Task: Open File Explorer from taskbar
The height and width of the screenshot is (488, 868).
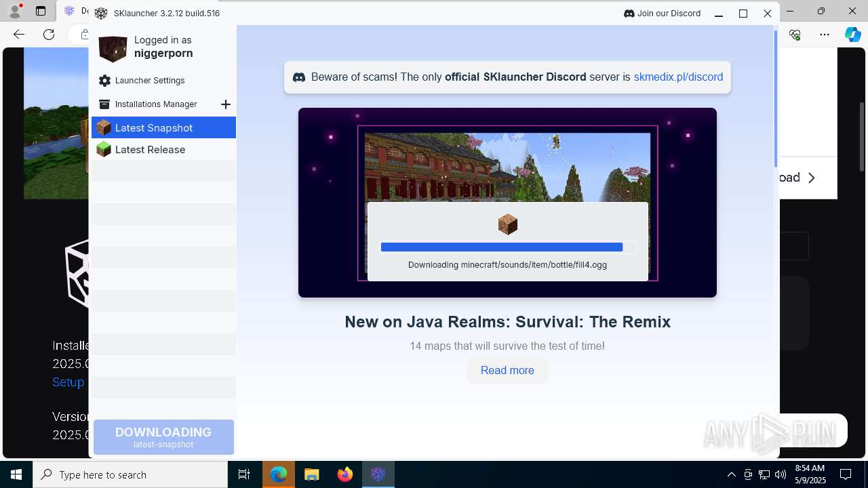Action: [311, 474]
